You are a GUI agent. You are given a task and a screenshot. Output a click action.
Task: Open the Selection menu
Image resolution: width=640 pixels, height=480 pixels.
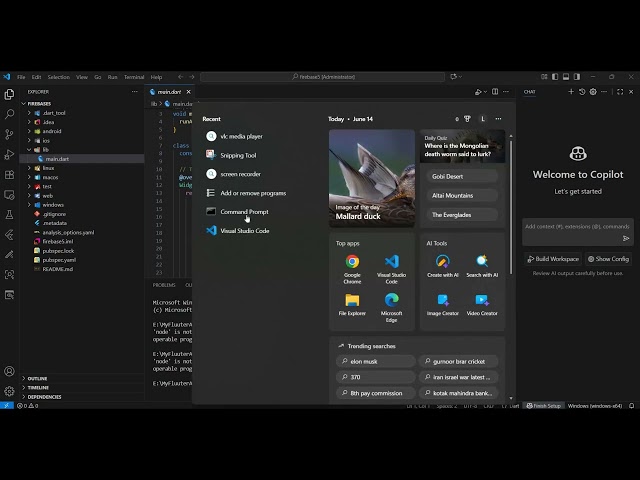coord(58,77)
